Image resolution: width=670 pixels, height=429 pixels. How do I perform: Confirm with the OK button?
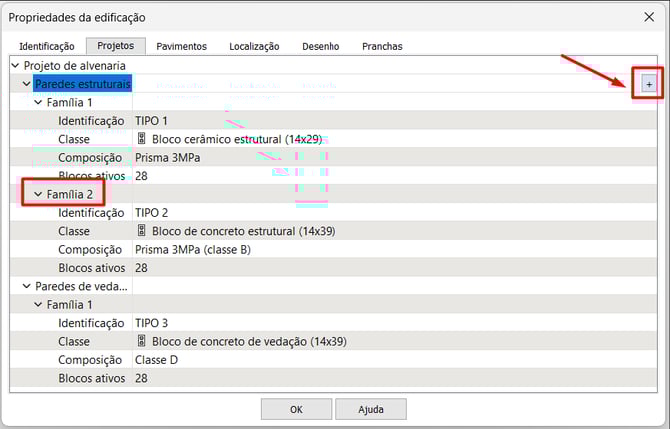tap(296, 409)
